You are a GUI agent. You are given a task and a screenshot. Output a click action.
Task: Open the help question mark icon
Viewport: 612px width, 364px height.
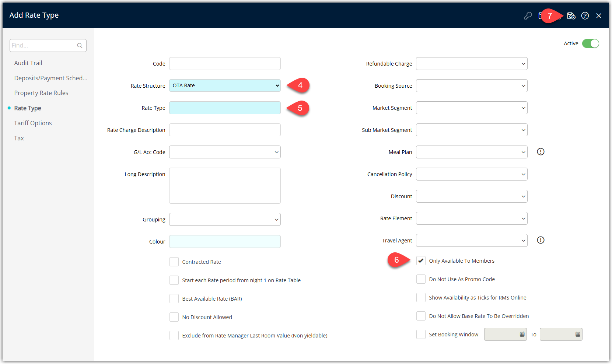tap(585, 16)
